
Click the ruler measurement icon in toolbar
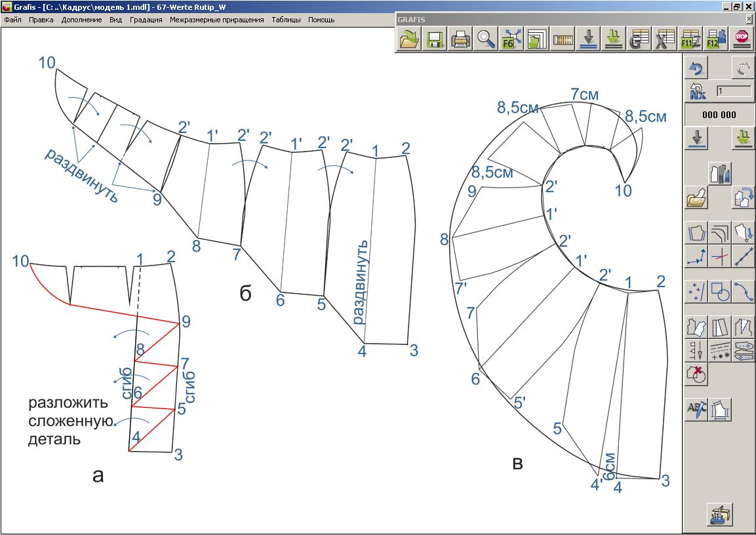tap(562, 40)
